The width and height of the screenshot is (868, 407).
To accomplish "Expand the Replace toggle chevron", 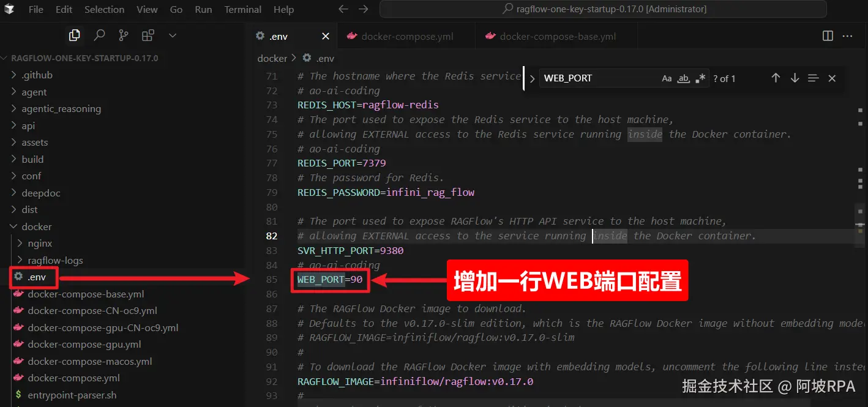I will [x=532, y=78].
